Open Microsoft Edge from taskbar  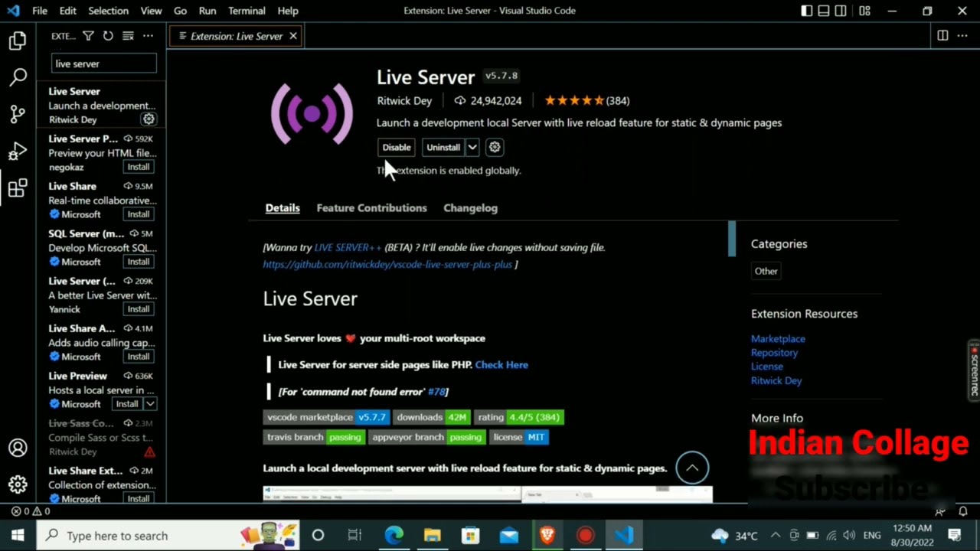click(x=394, y=535)
